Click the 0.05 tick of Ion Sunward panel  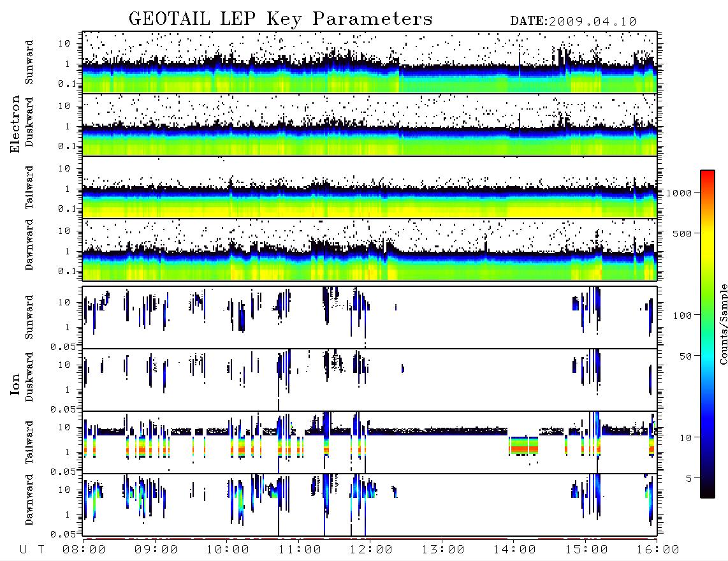coord(62,346)
